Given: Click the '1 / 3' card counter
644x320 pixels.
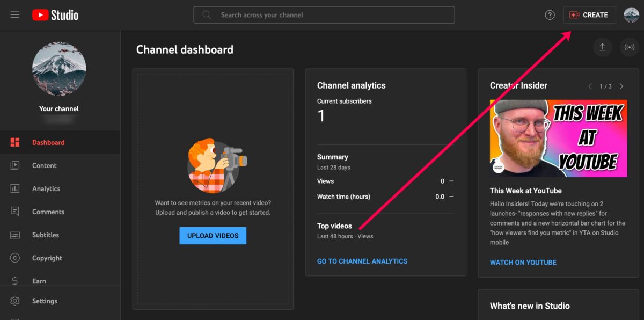Looking at the screenshot, I should pyautogui.click(x=606, y=86).
